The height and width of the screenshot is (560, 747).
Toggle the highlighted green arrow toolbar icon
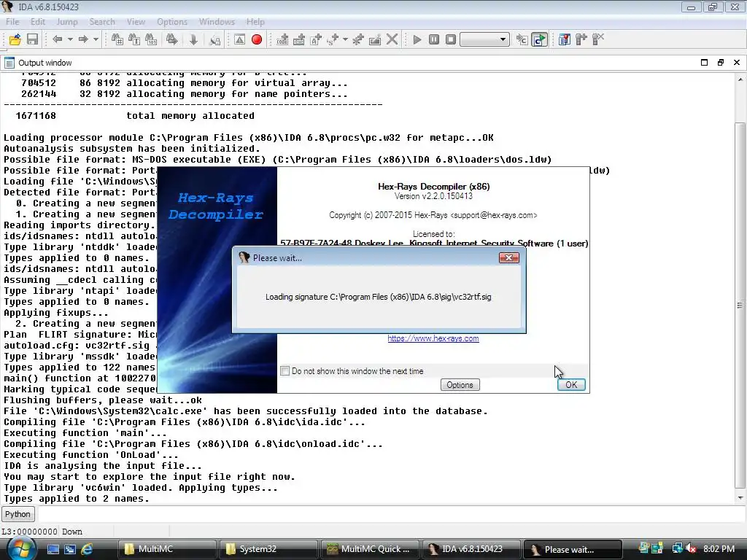pos(539,39)
